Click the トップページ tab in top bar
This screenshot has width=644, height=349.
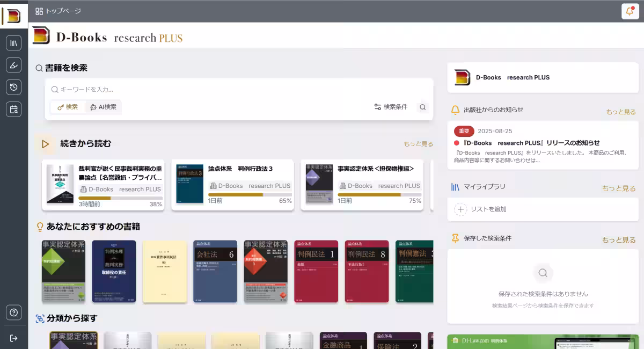[58, 11]
